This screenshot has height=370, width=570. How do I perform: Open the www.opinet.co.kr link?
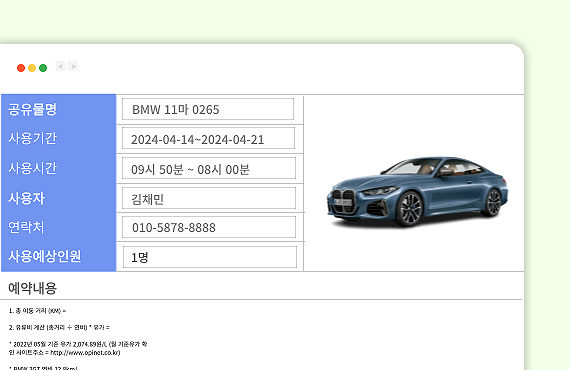tap(84, 353)
